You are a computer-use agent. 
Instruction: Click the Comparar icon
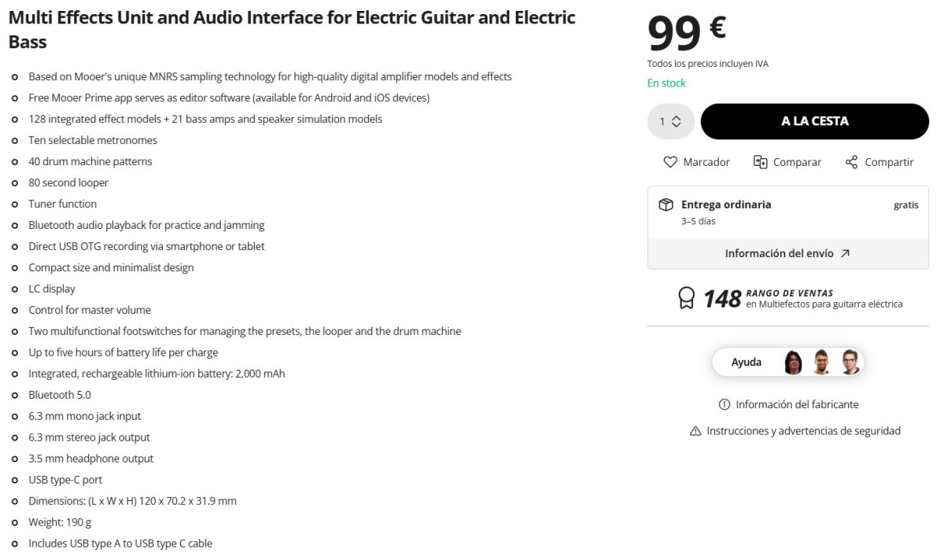pos(760,162)
